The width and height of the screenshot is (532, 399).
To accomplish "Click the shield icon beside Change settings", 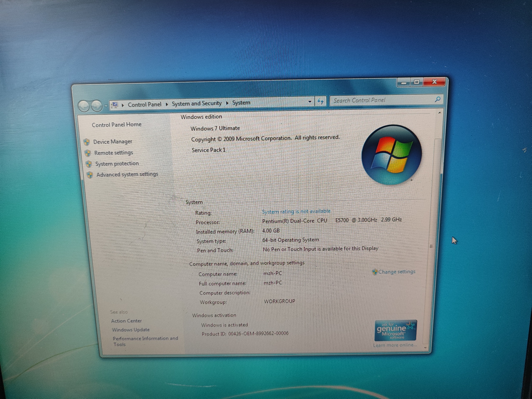I will click(374, 272).
